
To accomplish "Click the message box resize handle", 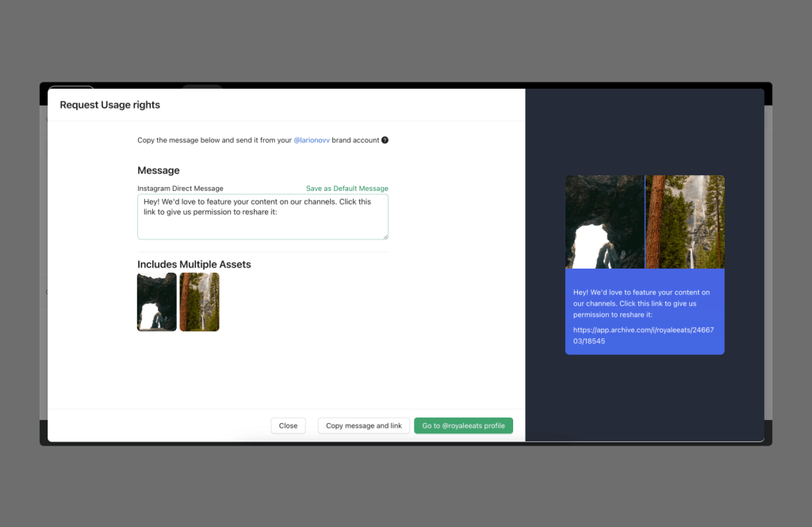I will pos(385,235).
